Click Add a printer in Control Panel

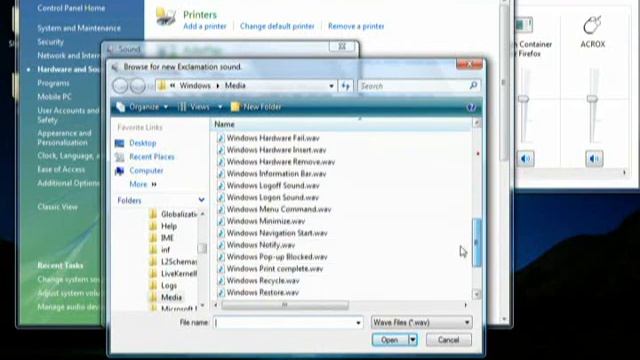point(204,26)
